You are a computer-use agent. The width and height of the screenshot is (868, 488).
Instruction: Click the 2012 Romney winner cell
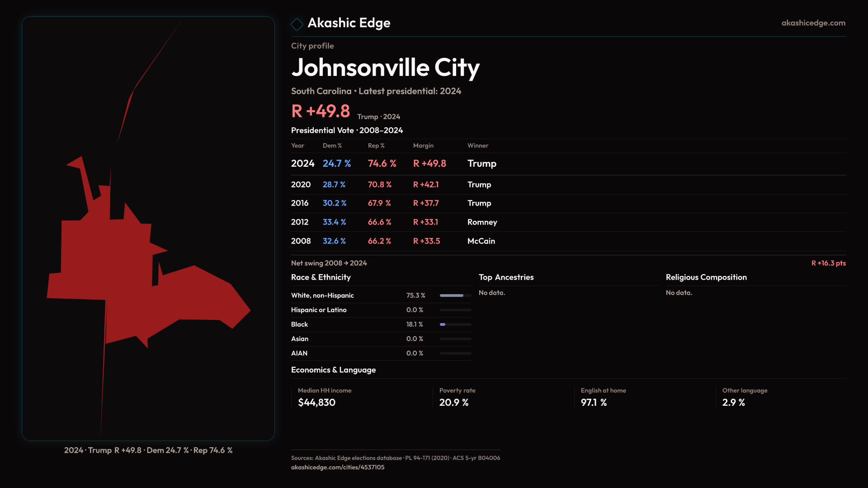[482, 222]
